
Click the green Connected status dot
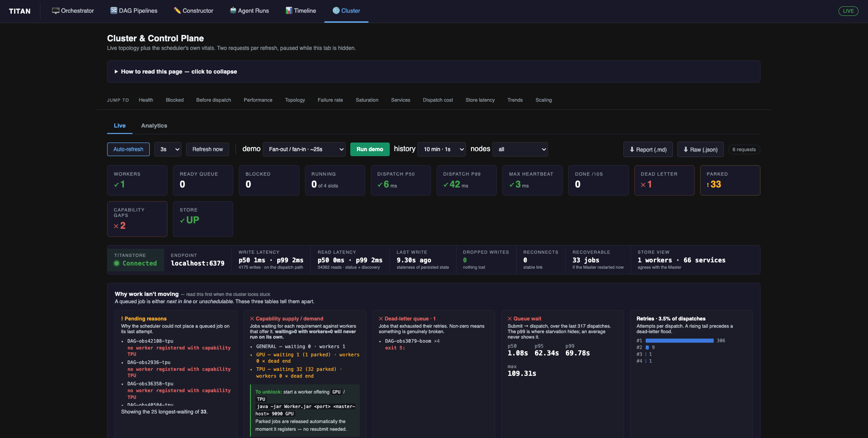117,263
